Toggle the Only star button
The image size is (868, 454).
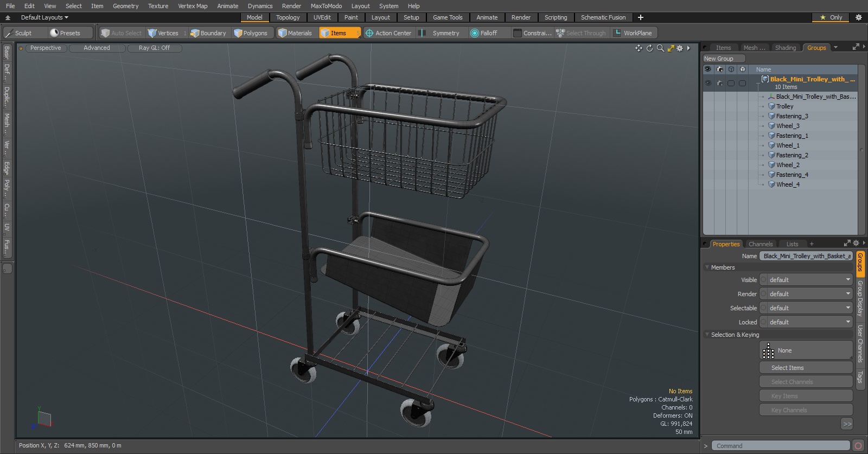[x=831, y=17]
